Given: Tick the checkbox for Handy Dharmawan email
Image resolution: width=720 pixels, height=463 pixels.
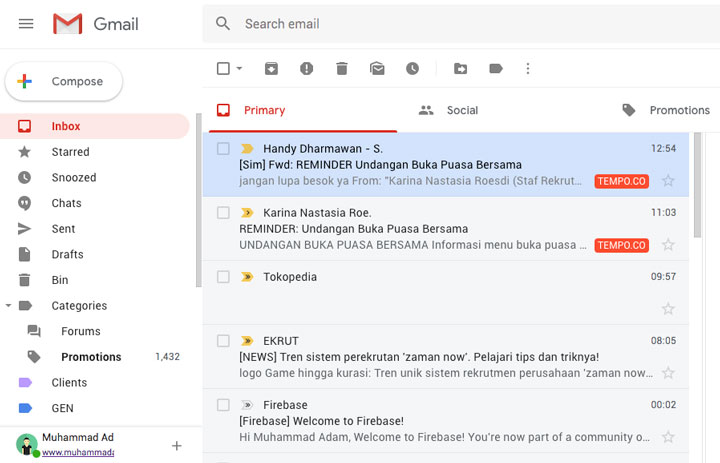Looking at the screenshot, I should pos(223,148).
